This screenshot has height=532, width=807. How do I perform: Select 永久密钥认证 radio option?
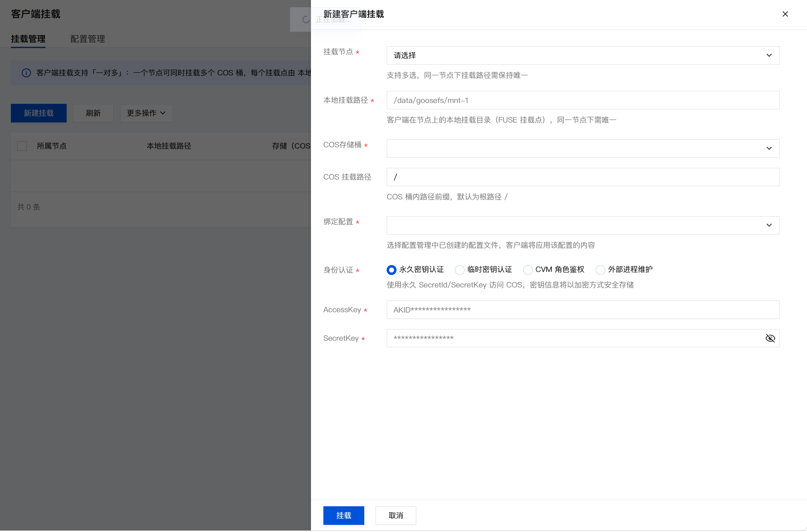click(391, 270)
